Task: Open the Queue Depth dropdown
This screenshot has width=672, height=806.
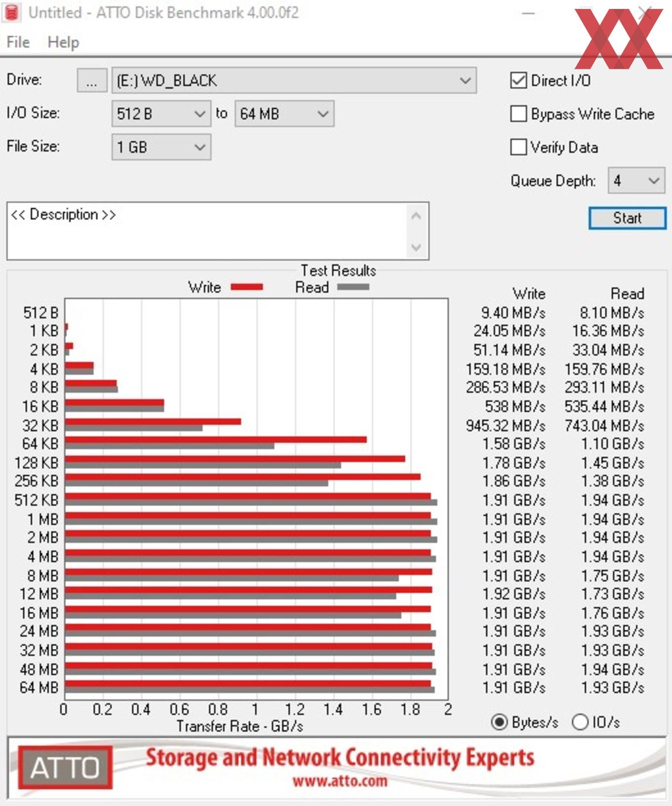Action: click(636, 180)
